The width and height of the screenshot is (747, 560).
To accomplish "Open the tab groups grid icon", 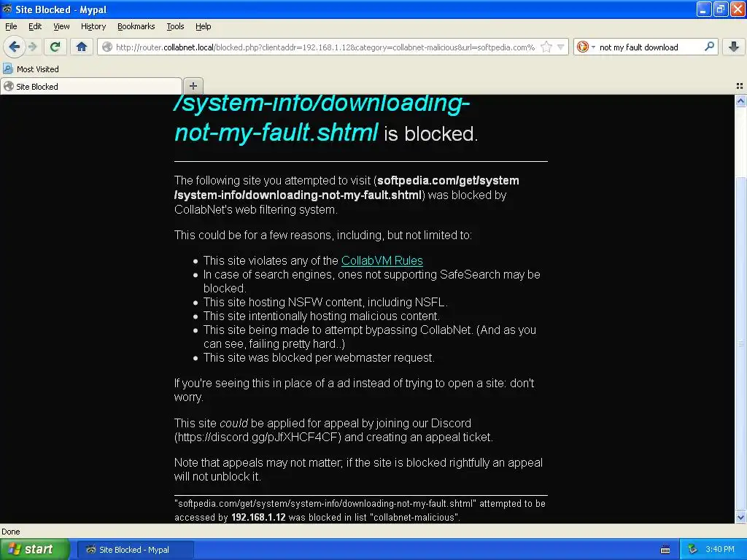I will click(740, 86).
